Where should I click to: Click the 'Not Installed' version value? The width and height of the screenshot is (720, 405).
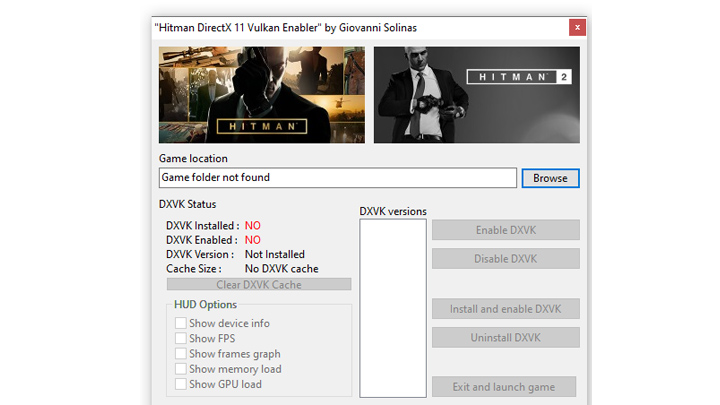[x=275, y=254]
